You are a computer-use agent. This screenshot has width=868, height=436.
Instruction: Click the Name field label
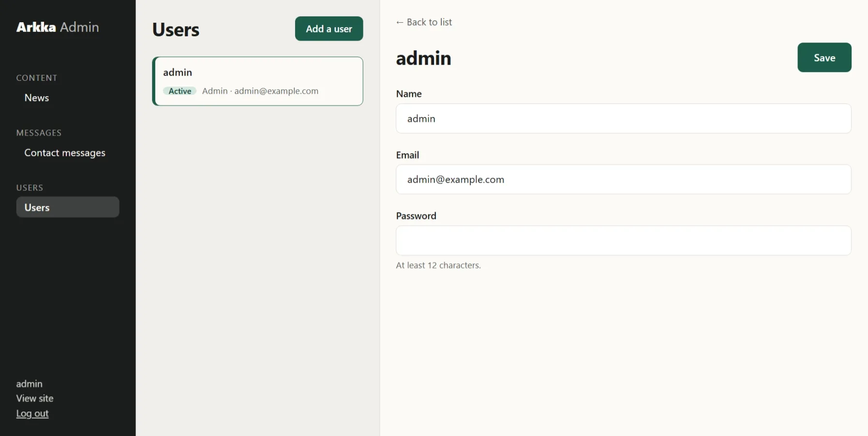point(409,94)
